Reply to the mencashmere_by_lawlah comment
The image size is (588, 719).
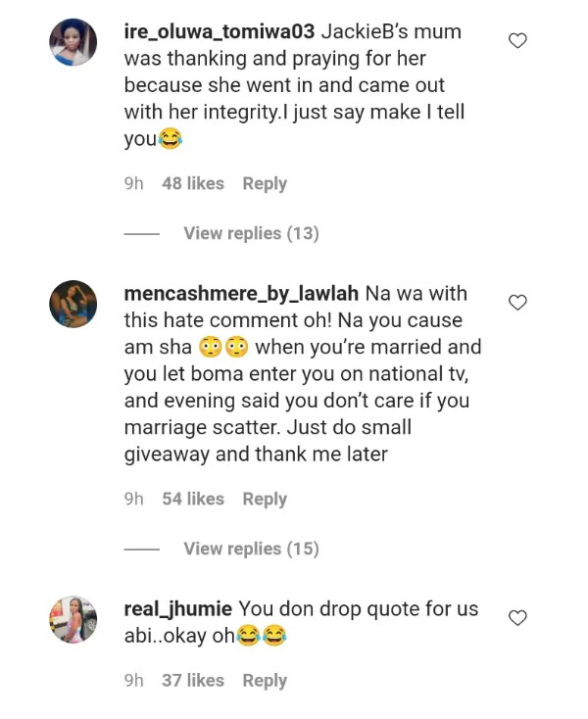(x=265, y=499)
